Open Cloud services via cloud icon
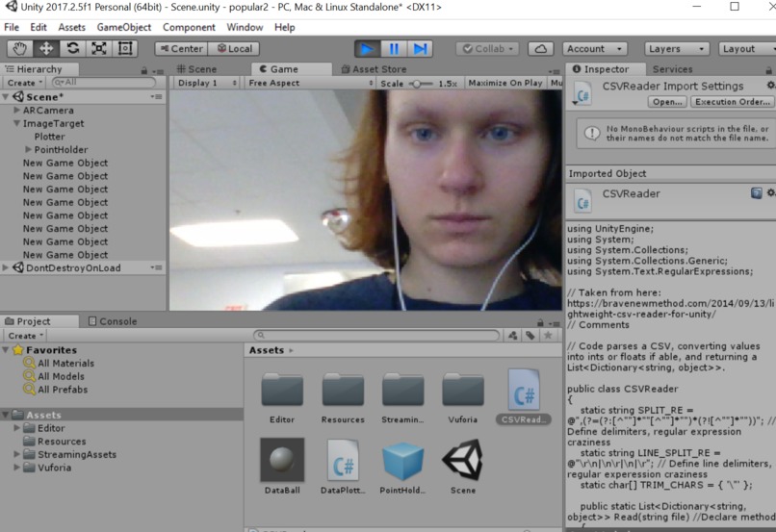The height and width of the screenshot is (532, 776). (x=540, y=48)
